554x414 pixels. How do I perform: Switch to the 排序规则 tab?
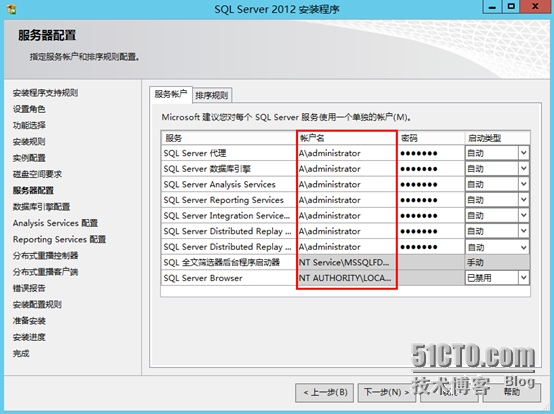[212, 95]
